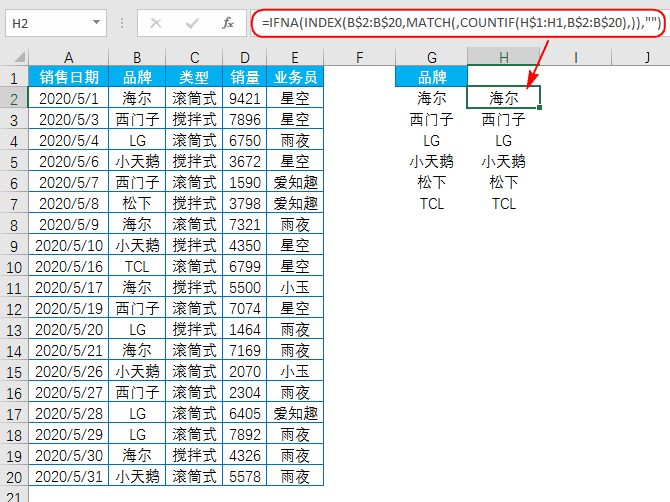The height and width of the screenshot is (502, 670).
Task: Open the Name Box dropdown arrow
Action: click(97, 22)
